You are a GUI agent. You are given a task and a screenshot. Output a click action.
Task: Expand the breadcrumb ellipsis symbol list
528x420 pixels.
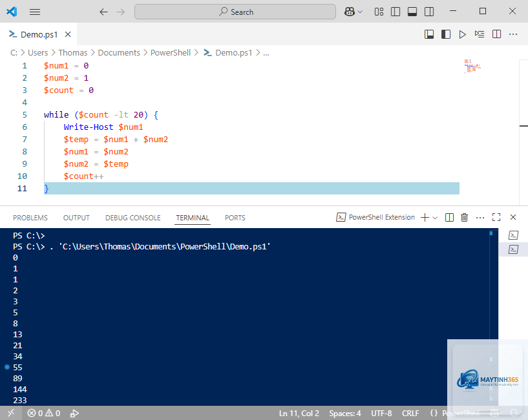266,53
